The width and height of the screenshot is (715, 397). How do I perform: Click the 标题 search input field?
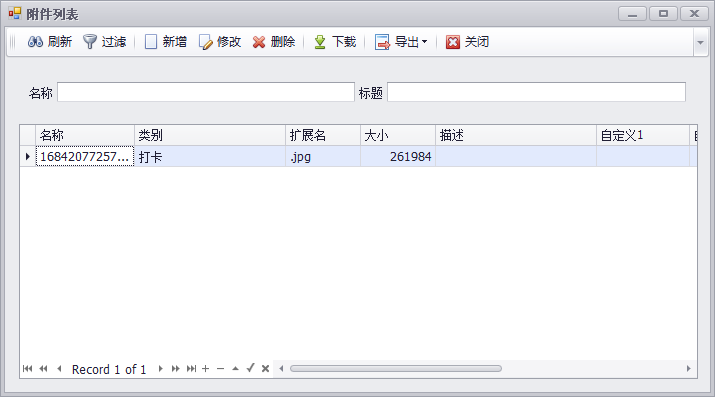point(536,92)
